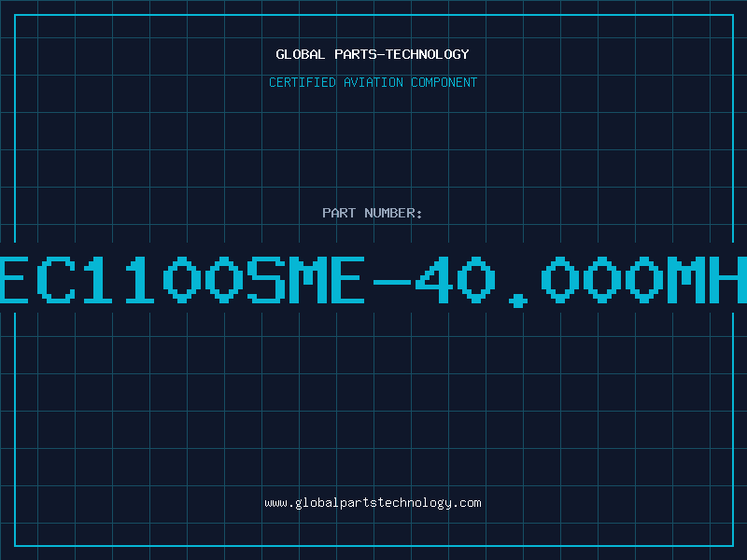The height and width of the screenshot is (560, 747).
Task: Select the CERTIFIED AVIATION COMPONENT subtitle
Action: 373,82
